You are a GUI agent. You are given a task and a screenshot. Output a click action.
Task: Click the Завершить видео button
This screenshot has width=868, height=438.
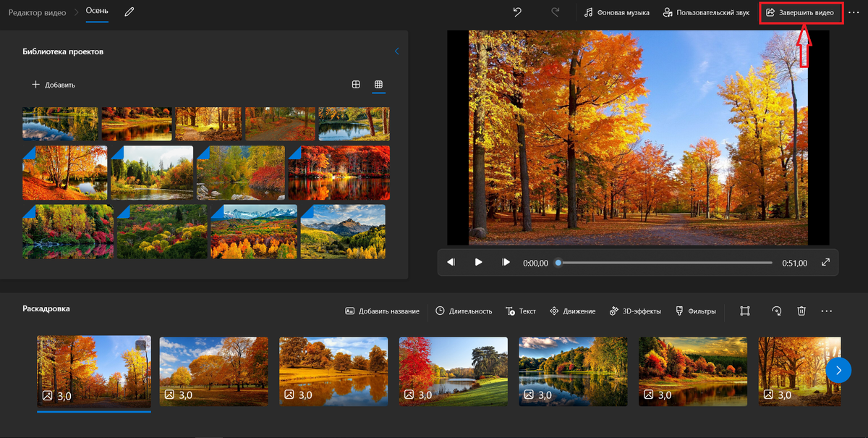[800, 12]
